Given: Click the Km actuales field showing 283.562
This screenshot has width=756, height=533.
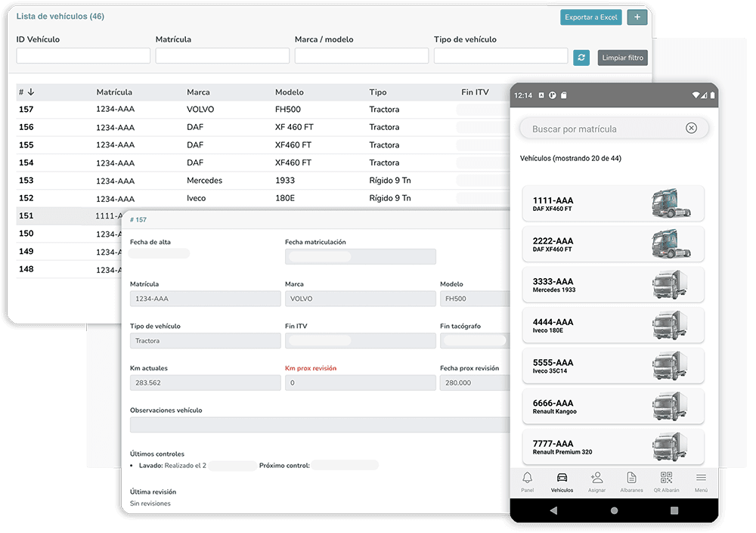Looking at the screenshot, I should coord(206,383).
